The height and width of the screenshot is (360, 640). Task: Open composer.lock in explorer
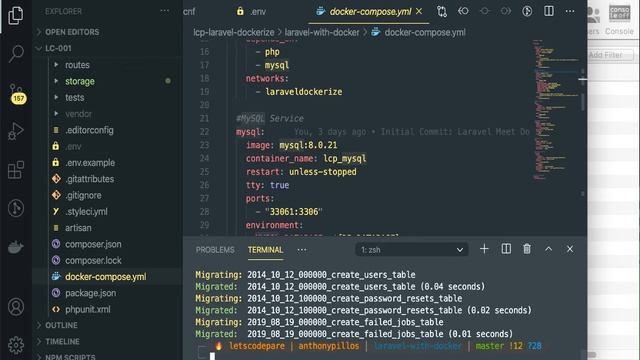pos(93,260)
